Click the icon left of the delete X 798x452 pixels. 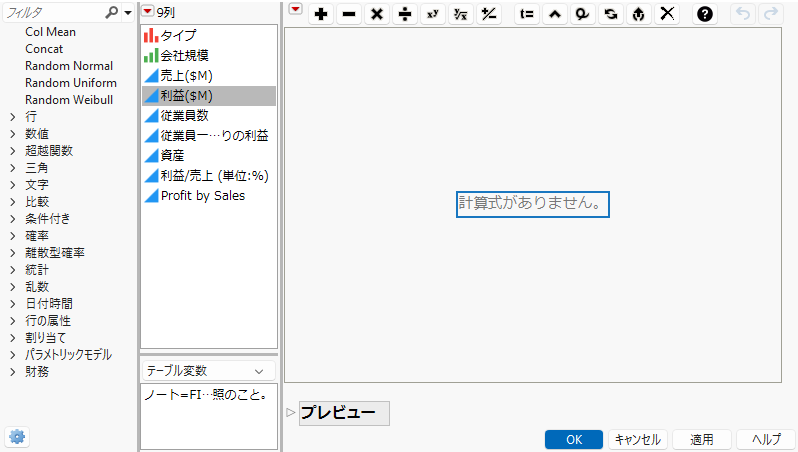coord(639,14)
